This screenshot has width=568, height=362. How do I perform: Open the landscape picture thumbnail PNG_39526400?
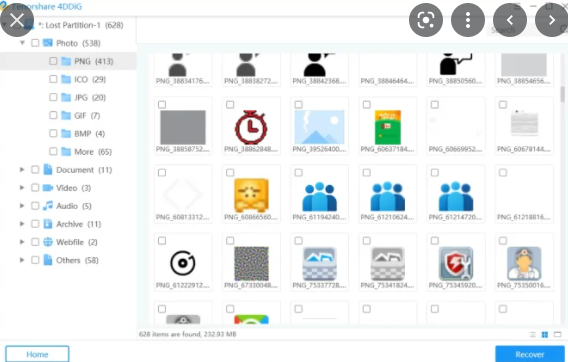(319, 127)
